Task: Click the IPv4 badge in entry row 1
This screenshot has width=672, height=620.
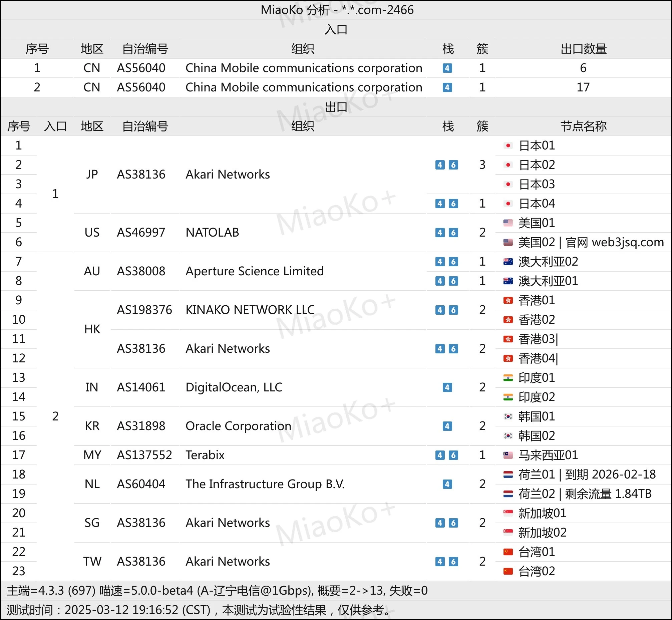Action: pyautogui.click(x=447, y=68)
